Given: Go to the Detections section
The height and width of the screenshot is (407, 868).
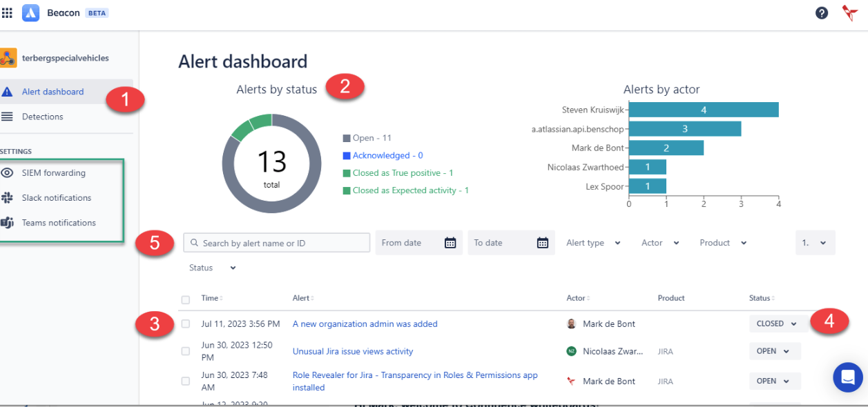Looking at the screenshot, I should click(43, 117).
